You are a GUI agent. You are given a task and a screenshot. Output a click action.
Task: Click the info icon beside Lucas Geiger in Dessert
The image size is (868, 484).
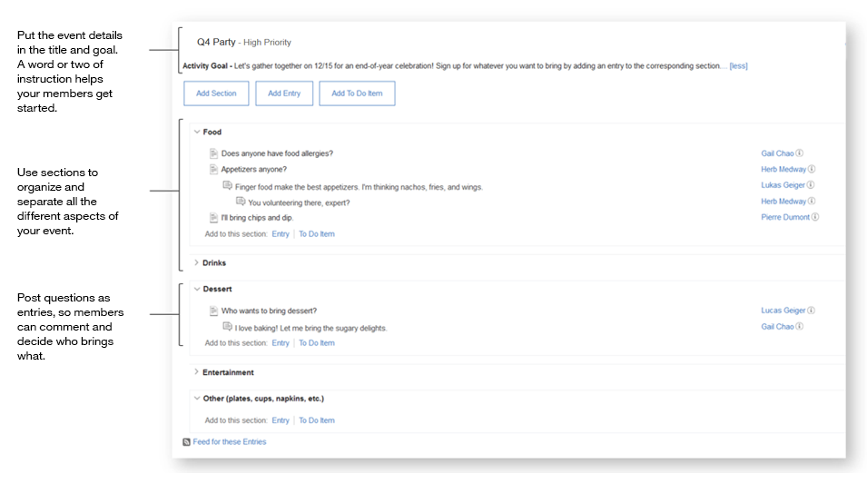[x=811, y=311]
